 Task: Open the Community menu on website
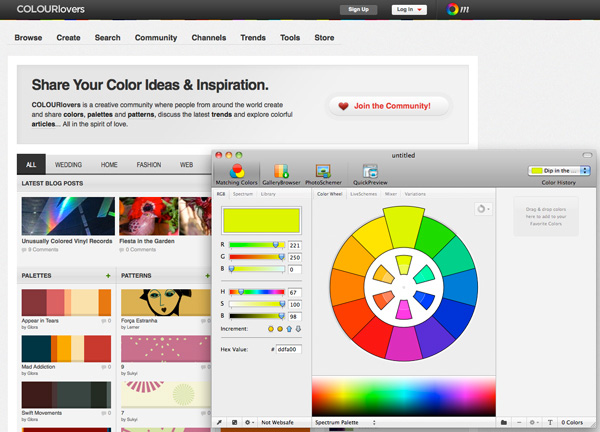156,37
